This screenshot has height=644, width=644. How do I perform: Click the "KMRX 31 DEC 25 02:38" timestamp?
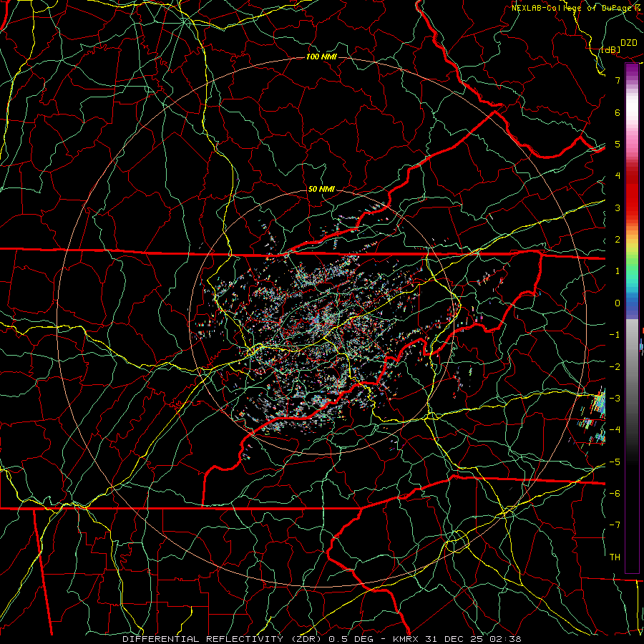(x=457, y=639)
